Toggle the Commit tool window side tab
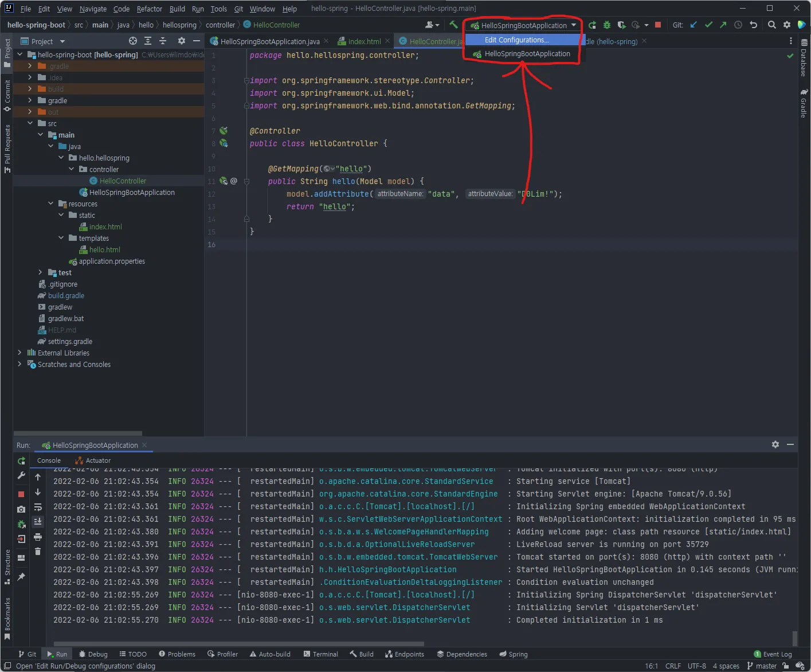The image size is (811, 672). [x=7, y=95]
